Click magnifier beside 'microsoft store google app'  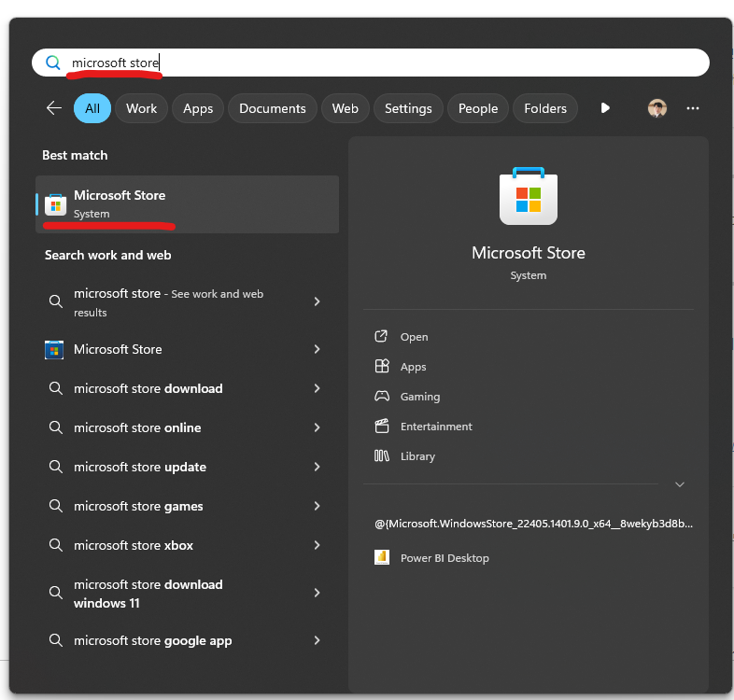56,640
